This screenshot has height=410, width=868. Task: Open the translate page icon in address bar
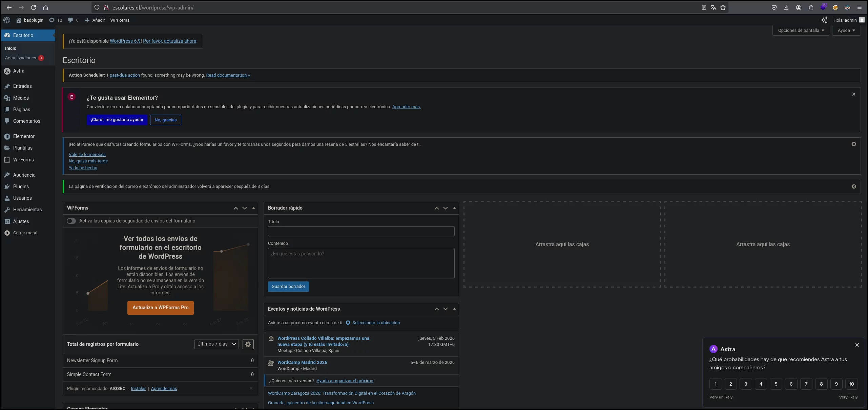click(713, 7)
